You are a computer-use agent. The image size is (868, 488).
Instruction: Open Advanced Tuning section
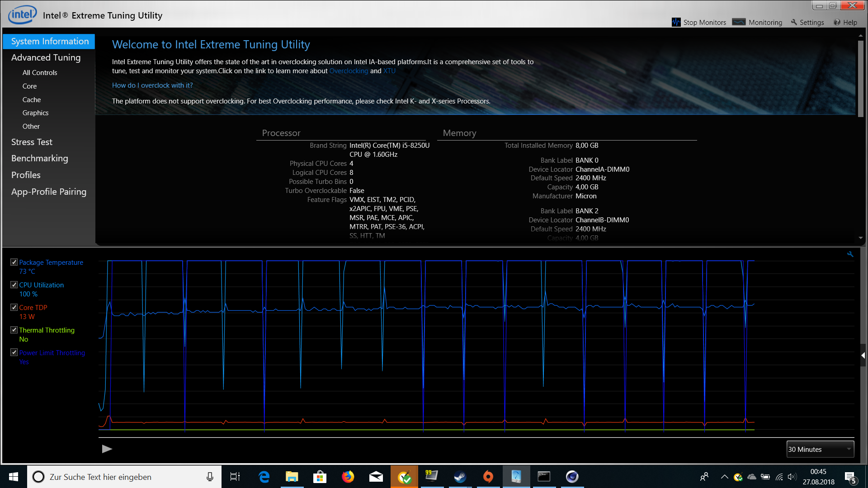click(x=46, y=57)
